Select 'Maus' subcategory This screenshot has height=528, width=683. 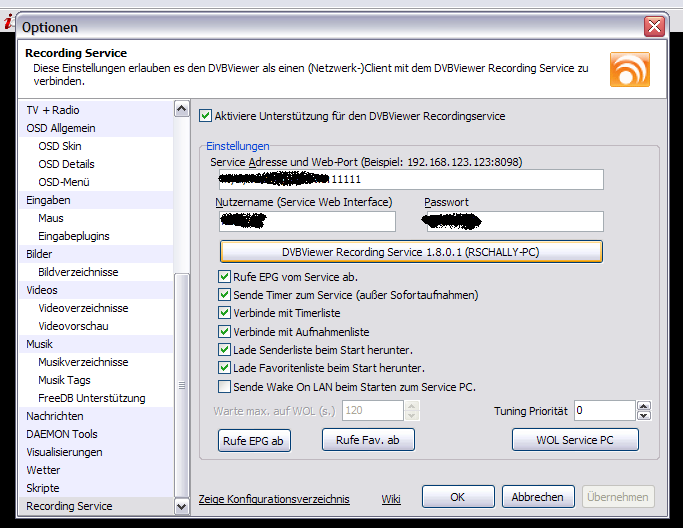[96, 218]
